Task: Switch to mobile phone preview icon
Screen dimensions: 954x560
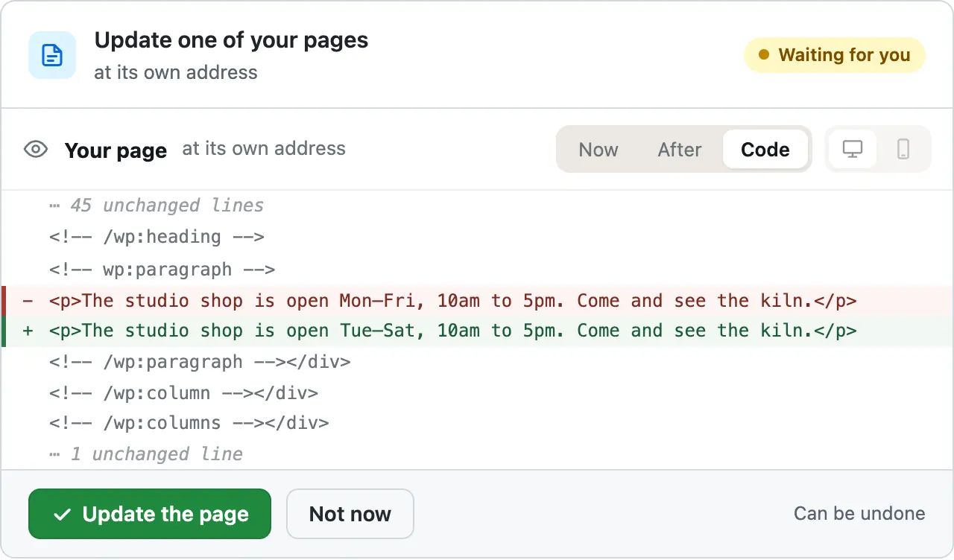Action: pyautogui.click(x=903, y=149)
